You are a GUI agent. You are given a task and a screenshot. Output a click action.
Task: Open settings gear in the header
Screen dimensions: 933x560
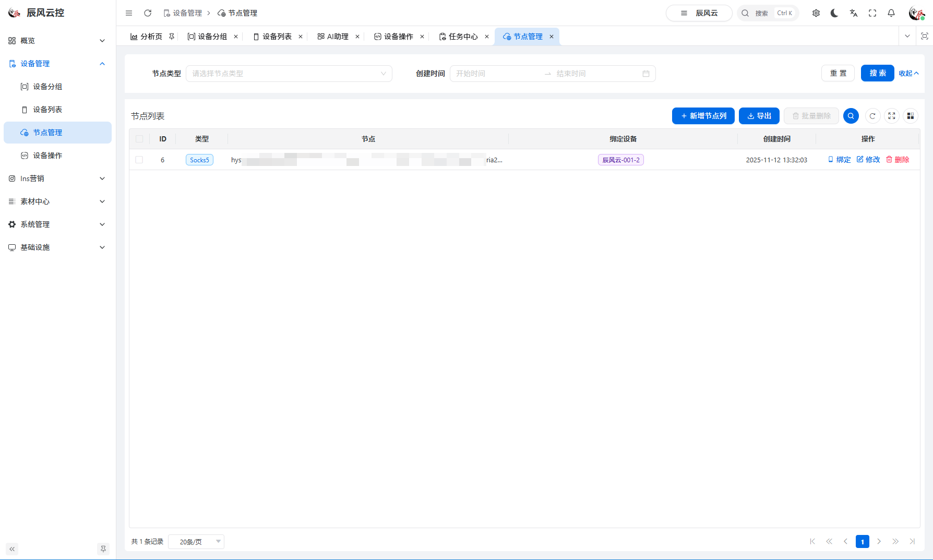816,13
